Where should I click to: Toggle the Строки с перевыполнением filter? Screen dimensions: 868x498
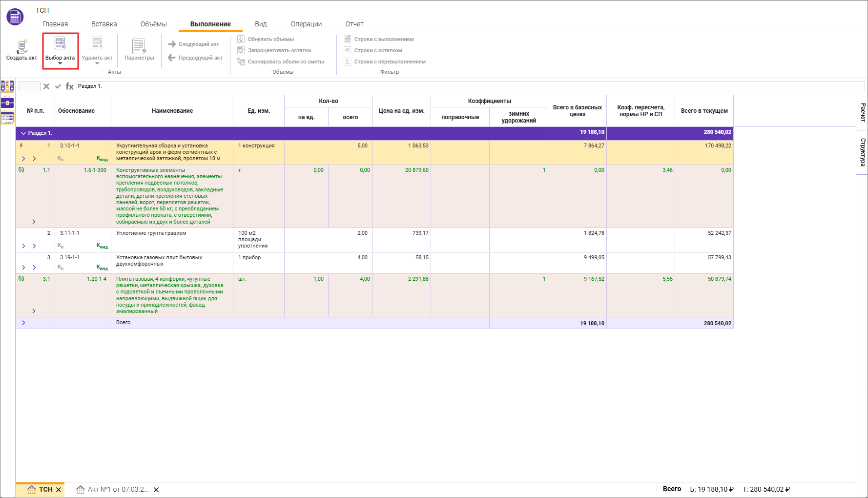tap(385, 62)
